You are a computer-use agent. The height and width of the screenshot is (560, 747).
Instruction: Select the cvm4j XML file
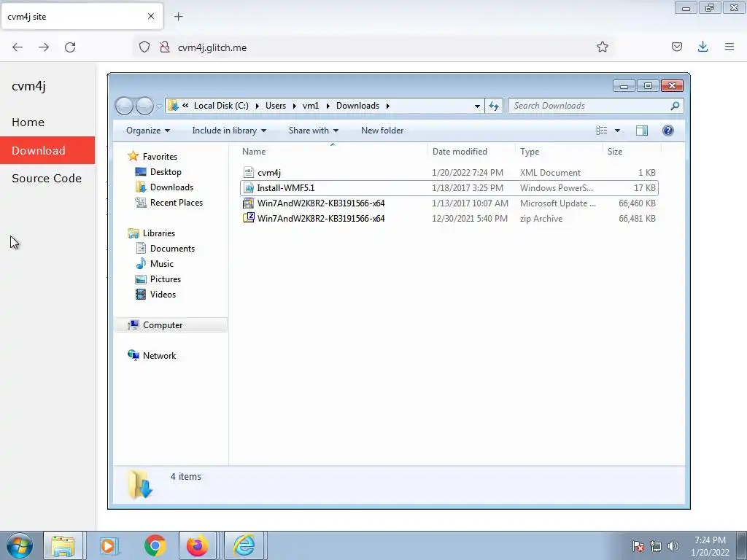[x=449, y=172]
